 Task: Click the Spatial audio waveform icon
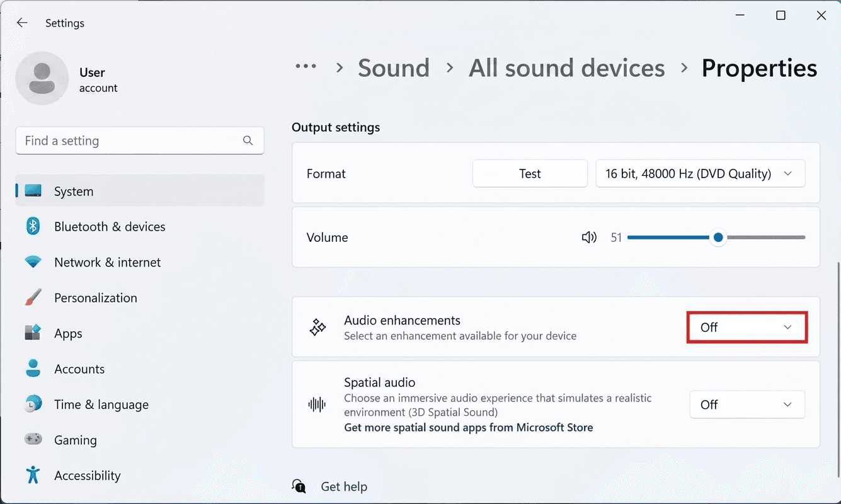[x=317, y=404]
